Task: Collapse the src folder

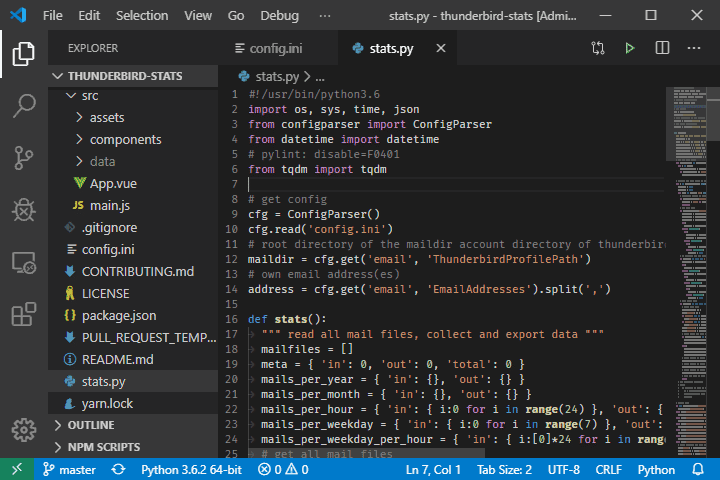Action: tap(90, 96)
